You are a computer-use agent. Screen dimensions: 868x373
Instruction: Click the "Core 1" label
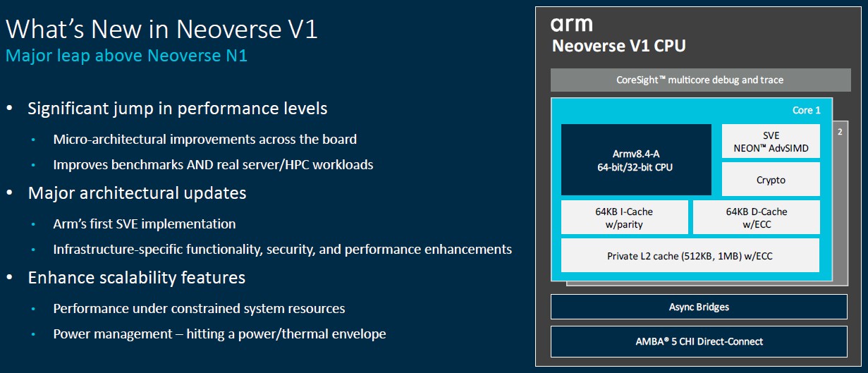coord(807,110)
